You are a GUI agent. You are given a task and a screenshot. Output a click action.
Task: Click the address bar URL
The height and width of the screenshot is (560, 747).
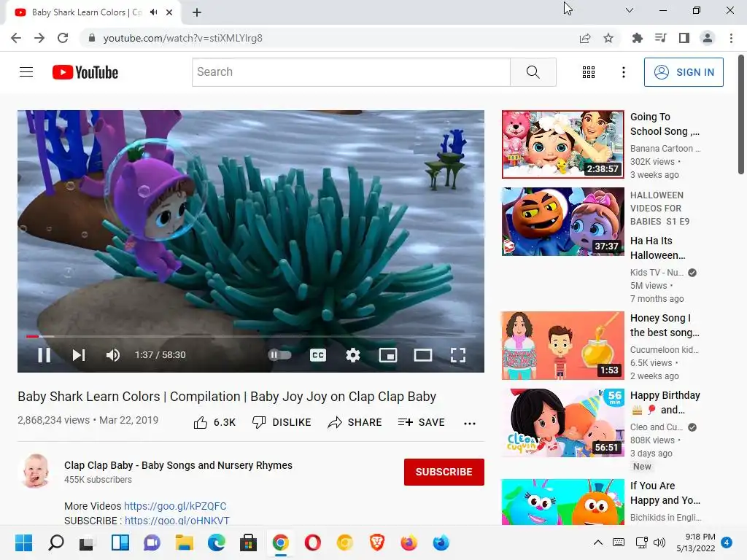(x=182, y=38)
